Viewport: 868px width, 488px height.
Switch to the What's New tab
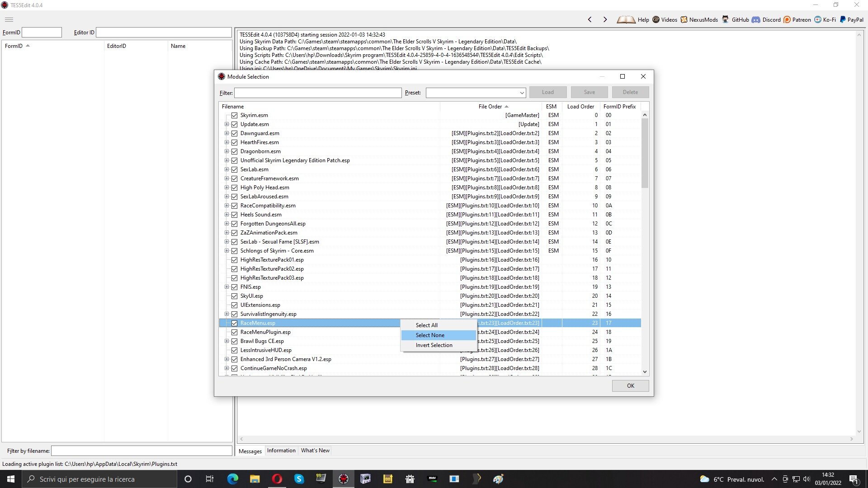[315, 450]
